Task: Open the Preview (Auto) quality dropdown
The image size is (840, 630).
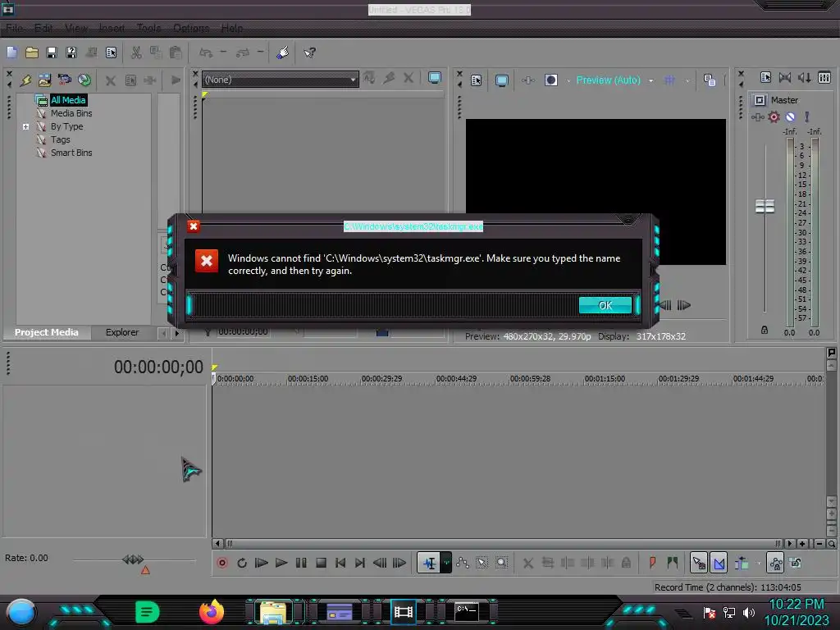Action: [x=651, y=81]
